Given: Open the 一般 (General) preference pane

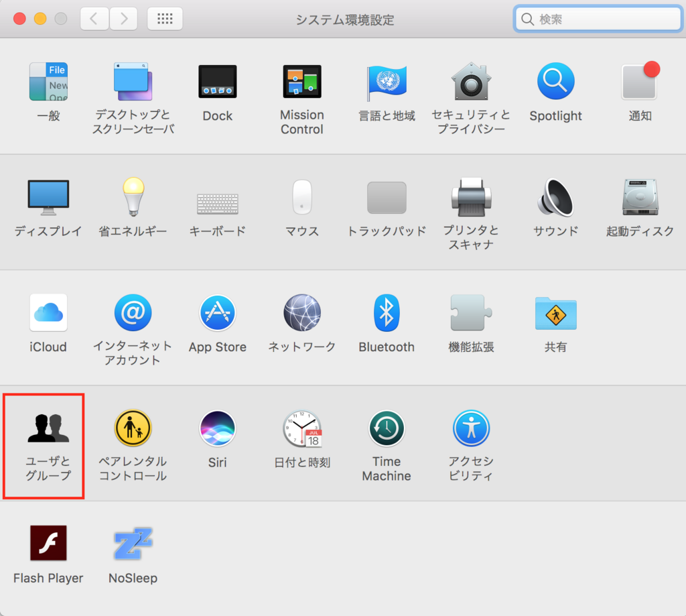Looking at the screenshot, I should 48,82.
